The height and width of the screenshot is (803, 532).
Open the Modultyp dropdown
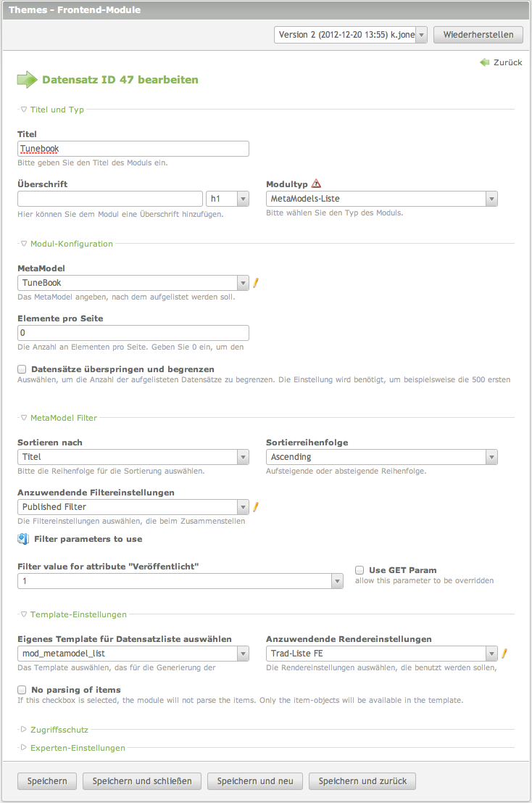point(491,198)
